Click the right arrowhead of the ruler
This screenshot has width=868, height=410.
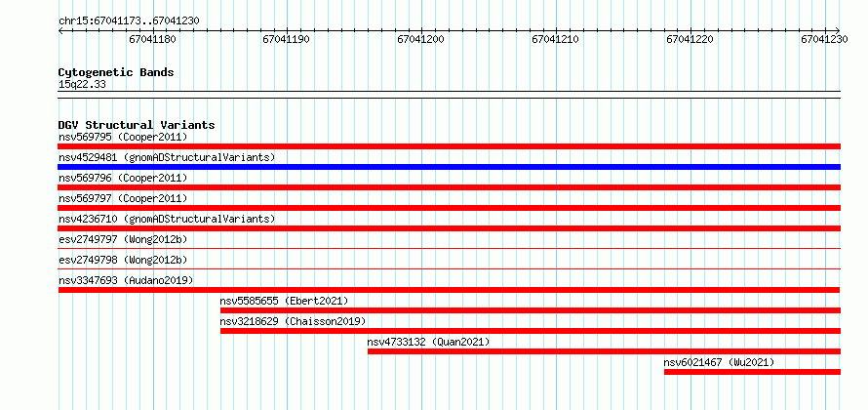pos(837,30)
